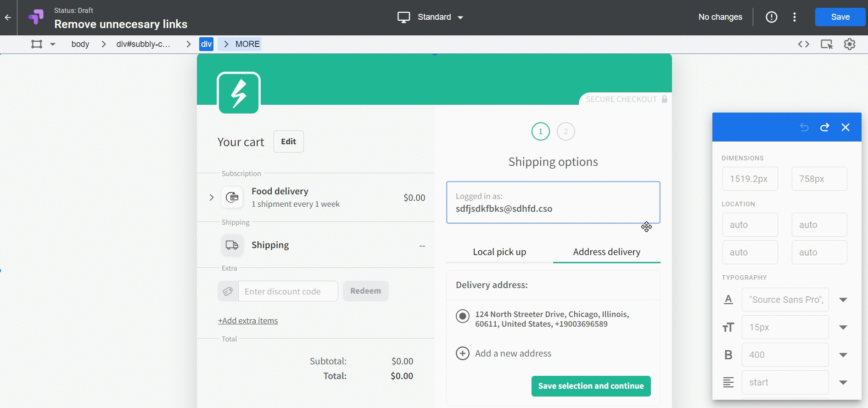This screenshot has width=868, height=408.
Task: Open the three-dot more options menu
Action: [795, 17]
